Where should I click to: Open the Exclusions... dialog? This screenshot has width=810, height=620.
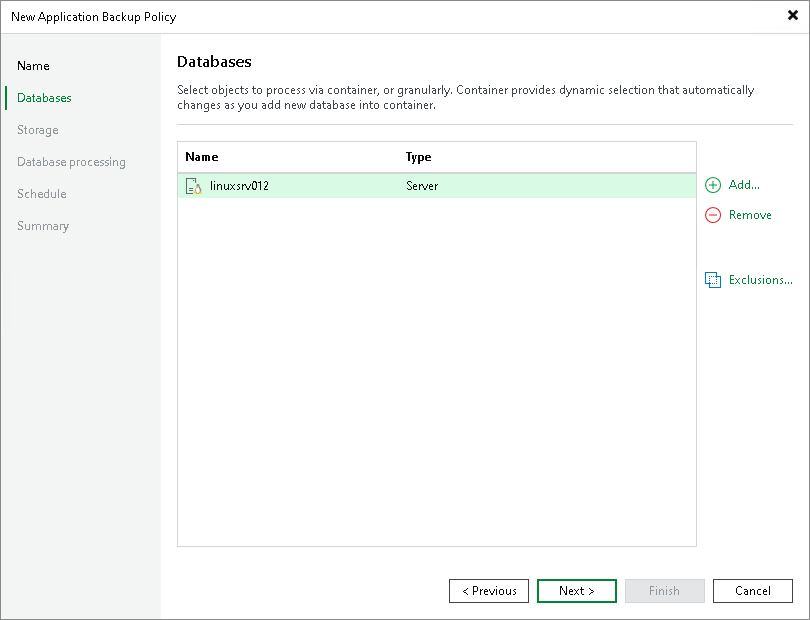757,279
